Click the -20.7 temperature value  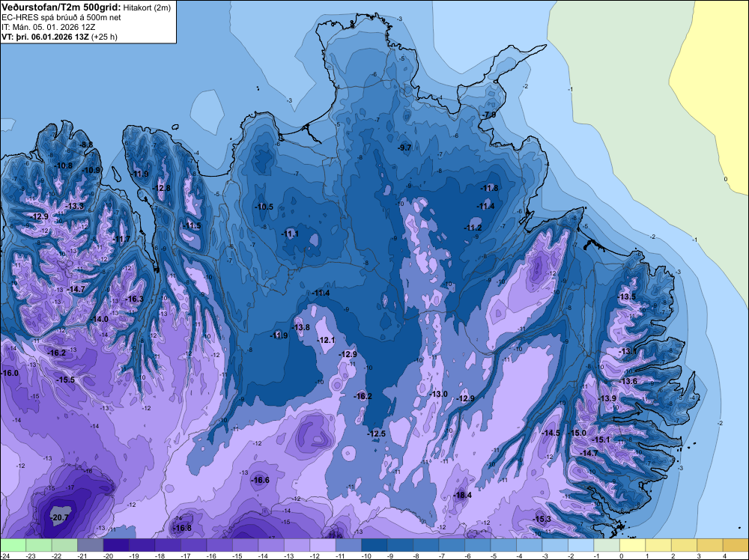tap(60, 517)
